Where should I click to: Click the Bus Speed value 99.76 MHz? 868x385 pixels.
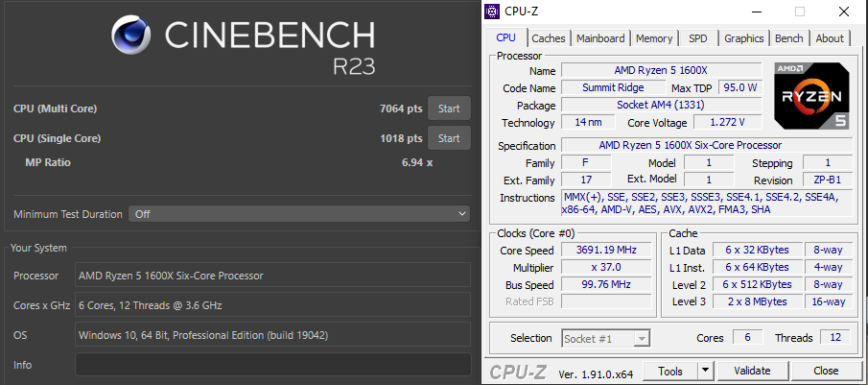point(606,284)
